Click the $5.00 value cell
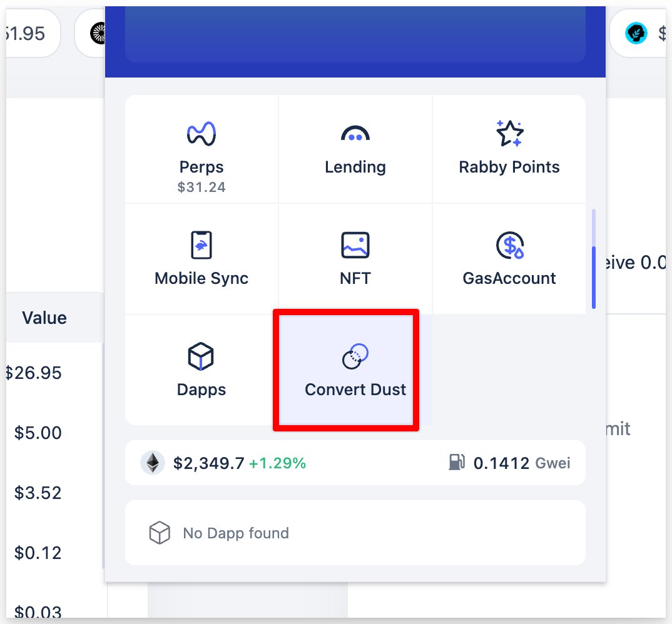672x624 pixels. (38, 433)
